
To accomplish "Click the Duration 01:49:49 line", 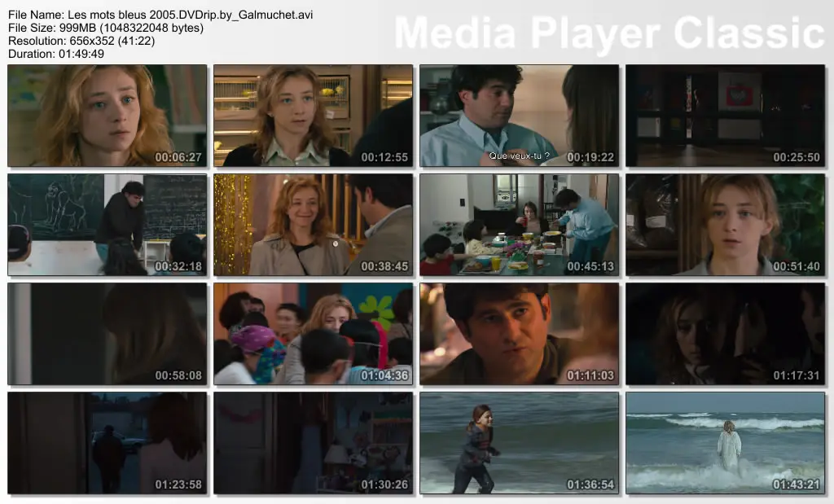I will tap(56, 54).
